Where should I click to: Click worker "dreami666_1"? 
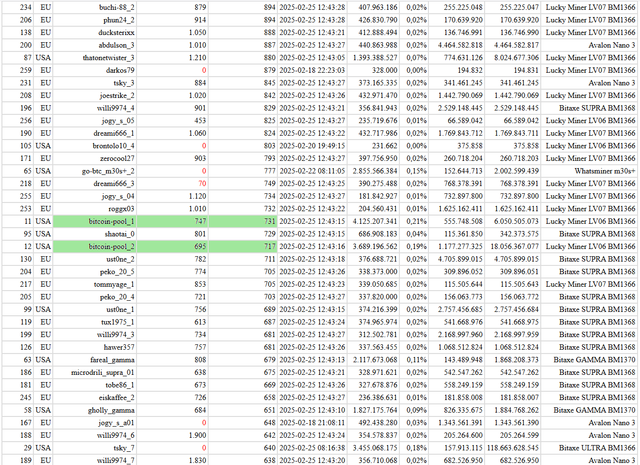[x=114, y=133]
